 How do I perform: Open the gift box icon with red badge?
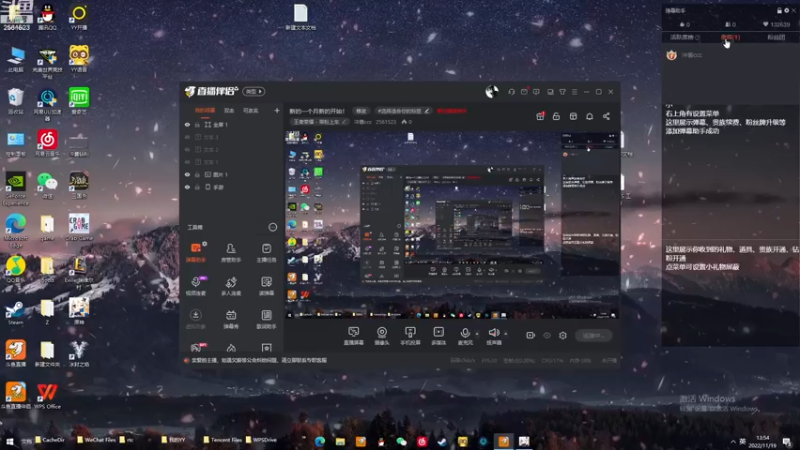tap(540, 116)
